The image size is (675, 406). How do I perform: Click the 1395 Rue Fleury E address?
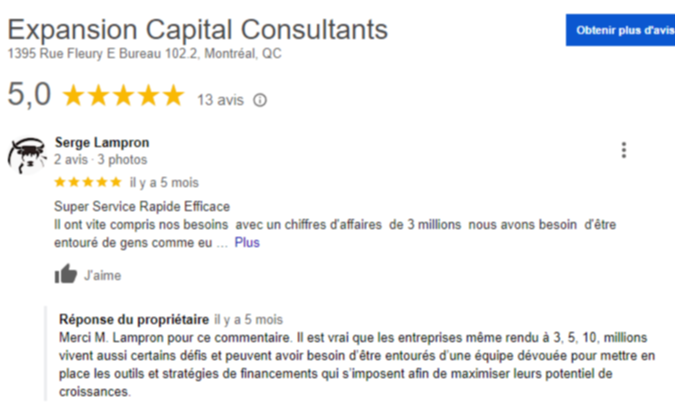[144, 54]
